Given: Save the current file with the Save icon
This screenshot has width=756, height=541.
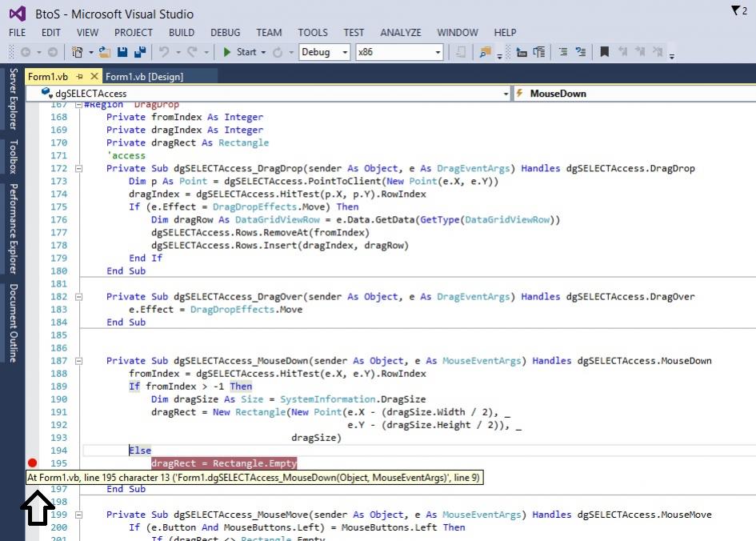Looking at the screenshot, I should click(122, 52).
